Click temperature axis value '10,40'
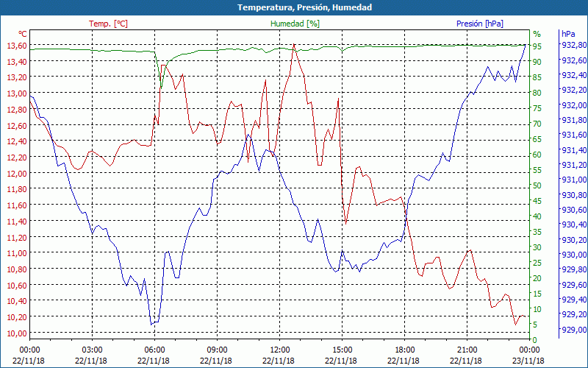This screenshot has height=368, width=588. (17, 301)
